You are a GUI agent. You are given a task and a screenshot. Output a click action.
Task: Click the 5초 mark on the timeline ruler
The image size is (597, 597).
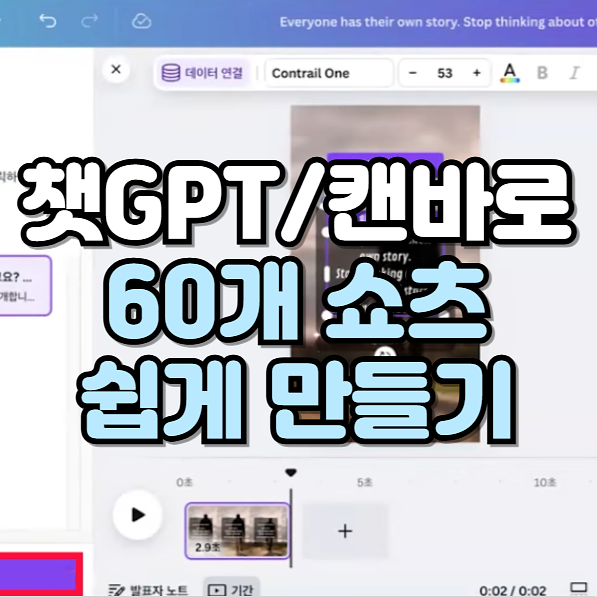(x=365, y=482)
